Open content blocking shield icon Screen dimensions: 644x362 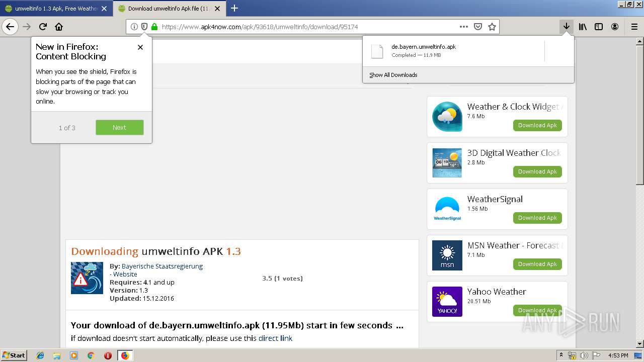pyautogui.click(x=144, y=27)
